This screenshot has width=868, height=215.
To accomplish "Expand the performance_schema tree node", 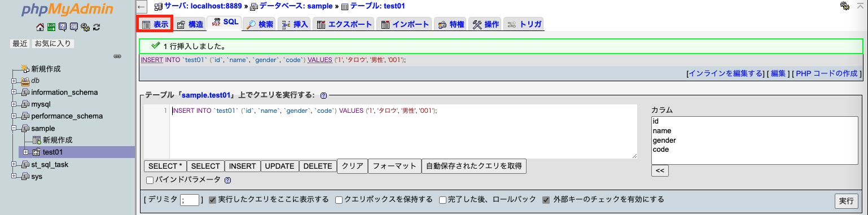I will pyautogui.click(x=14, y=116).
